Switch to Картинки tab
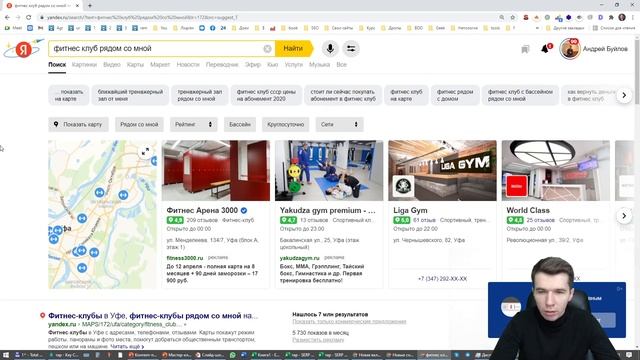The width and height of the screenshot is (640, 360). click(84, 65)
